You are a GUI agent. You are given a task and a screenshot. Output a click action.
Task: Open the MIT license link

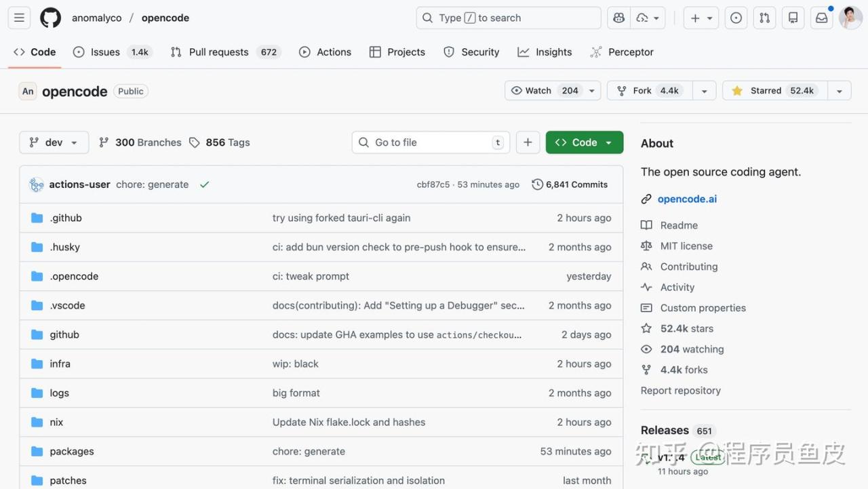click(x=686, y=246)
